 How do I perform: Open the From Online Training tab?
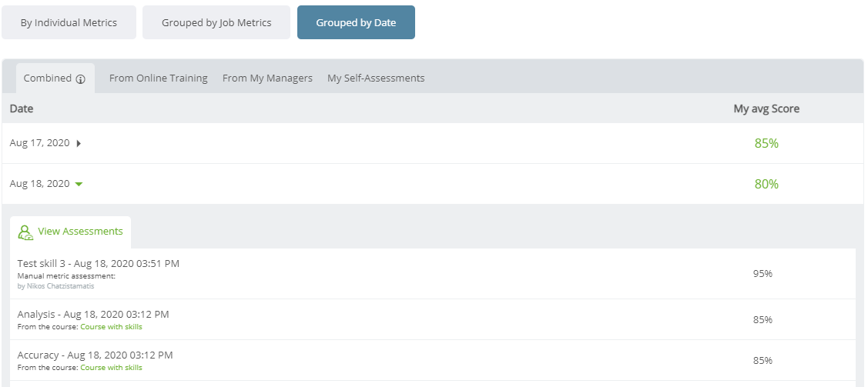point(159,78)
